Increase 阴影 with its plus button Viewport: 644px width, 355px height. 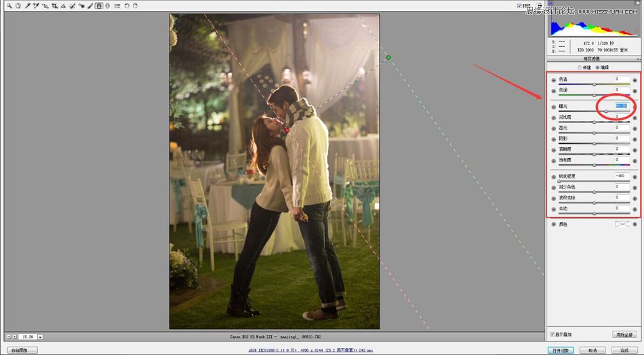click(x=635, y=139)
